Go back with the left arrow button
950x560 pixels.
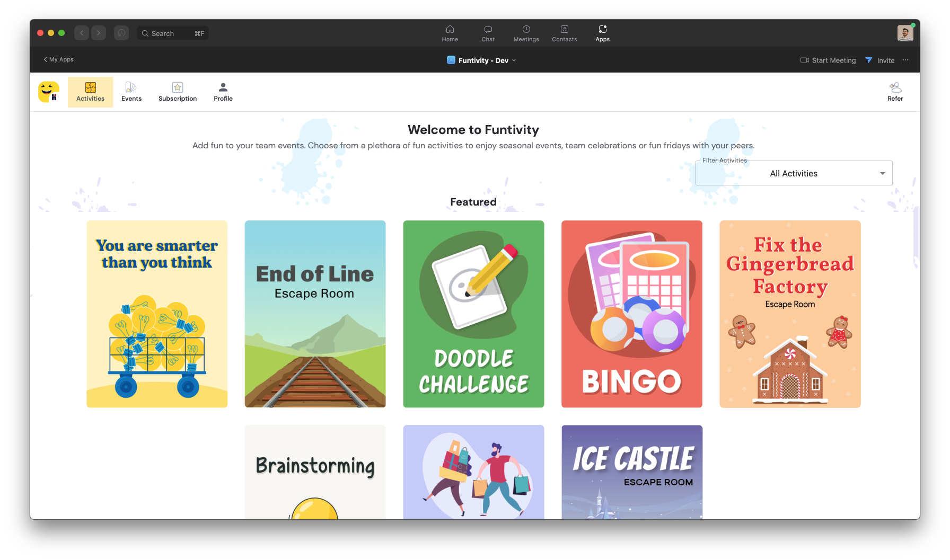[82, 33]
